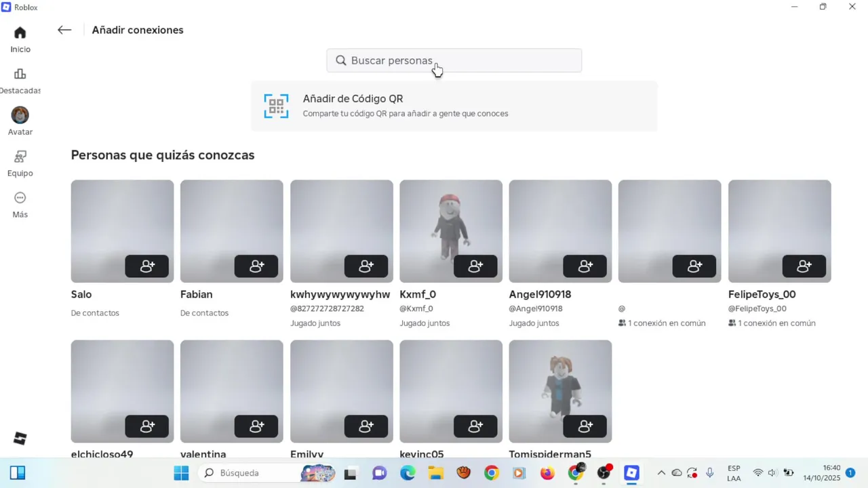Open Google Chrome from the taskbar
Screen dimensions: 868x488
(x=492, y=472)
